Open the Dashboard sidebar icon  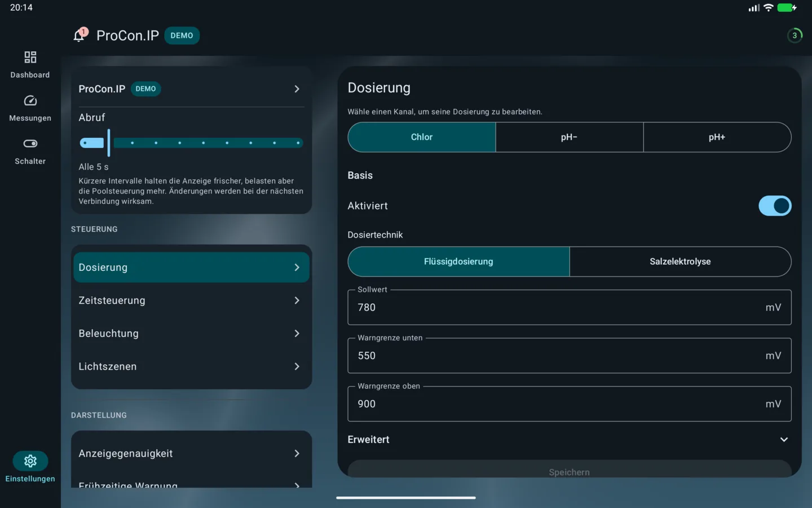tap(30, 57)
